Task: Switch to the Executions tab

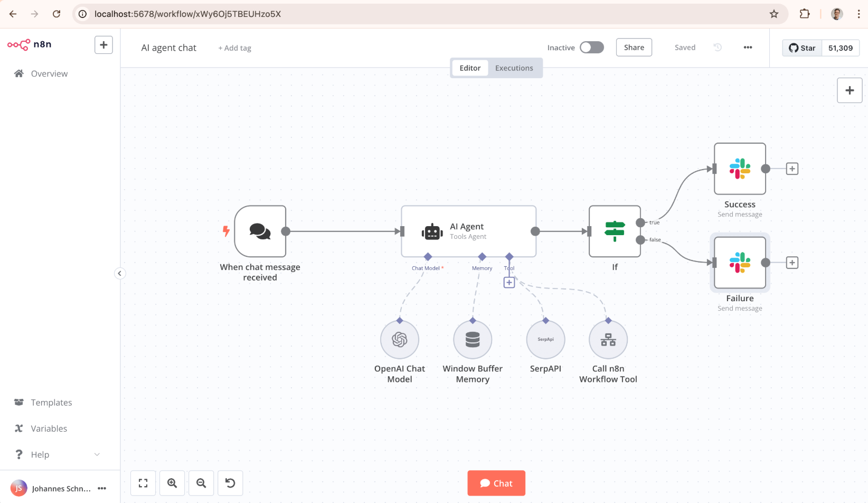Action: tap(514, 68)
